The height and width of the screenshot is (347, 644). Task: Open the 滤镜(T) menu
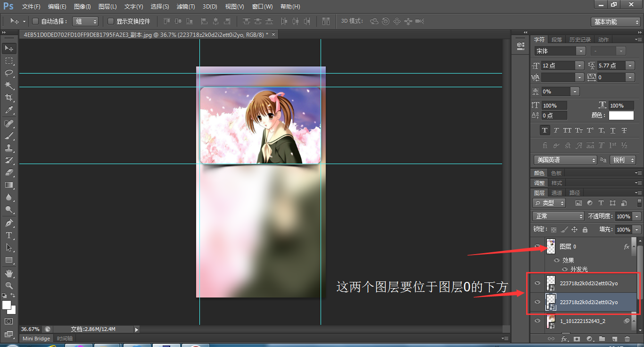pos(186,7)
